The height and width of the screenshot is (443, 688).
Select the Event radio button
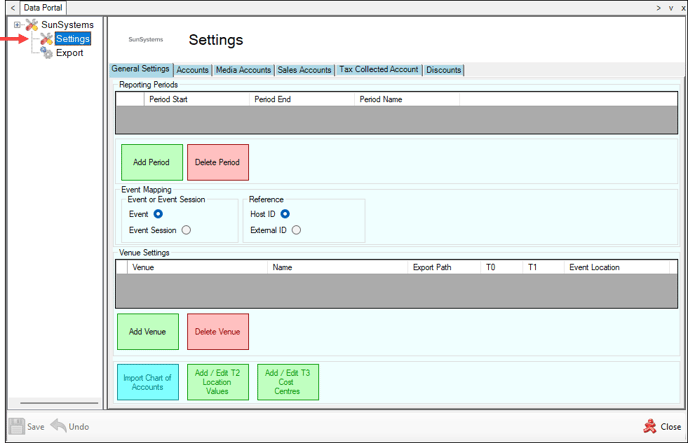[159, 214]
